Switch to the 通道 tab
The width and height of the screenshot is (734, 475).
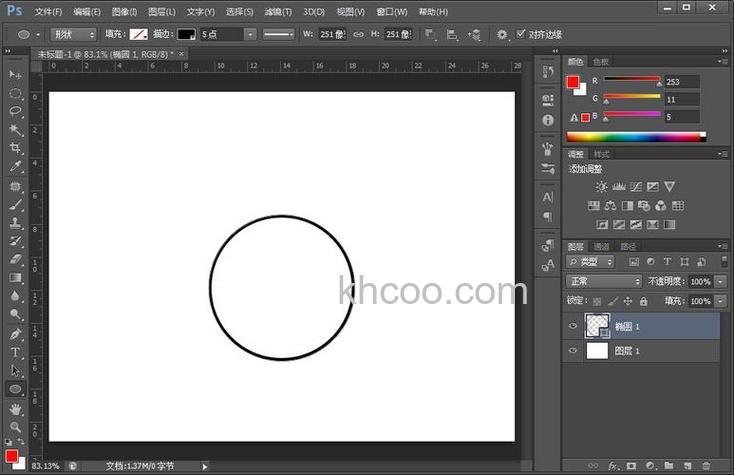pos(601,246)
